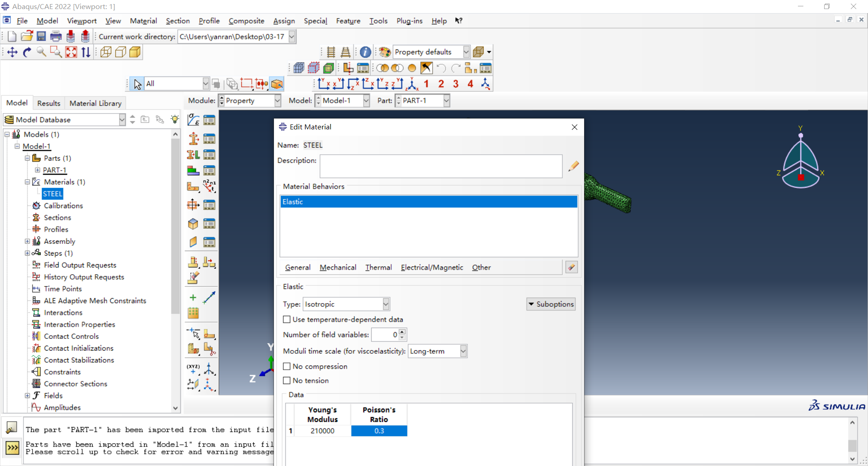Image resolution: width=868 pixels, height=466 pixels.
Task: Select Sections in the model tree
Action: (57, 218)
